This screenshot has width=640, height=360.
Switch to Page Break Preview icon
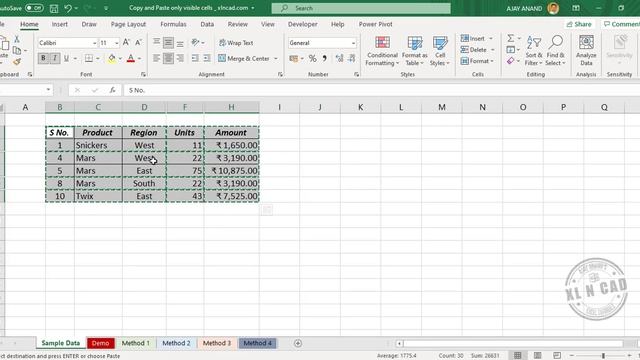pos(557,356)
